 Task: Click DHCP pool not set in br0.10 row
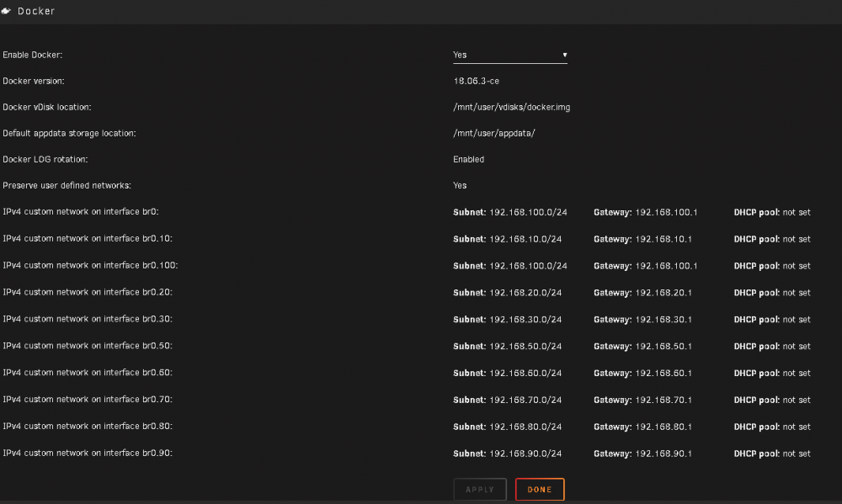[x=772, y=240]
